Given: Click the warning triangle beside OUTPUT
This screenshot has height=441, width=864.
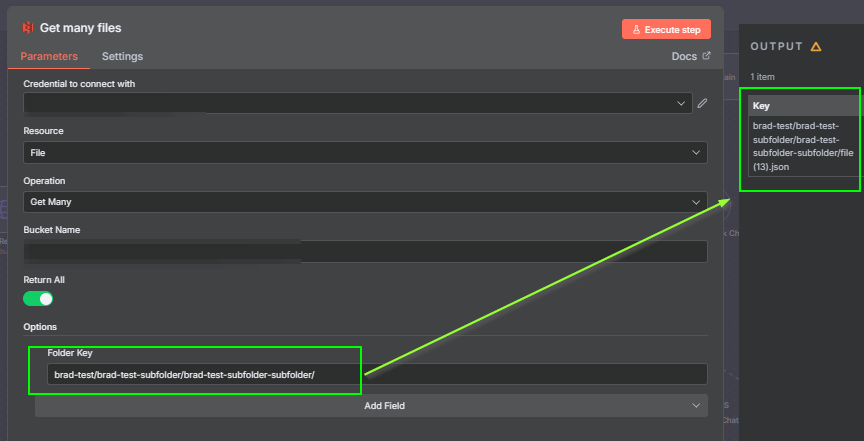Looking at the screenshot, I should pos(816,46).
